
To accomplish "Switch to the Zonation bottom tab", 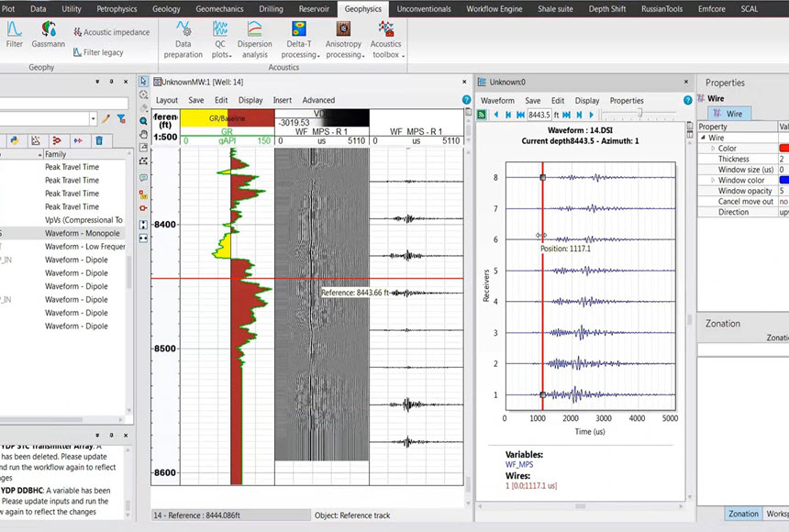I will click(x=743, y=514).
